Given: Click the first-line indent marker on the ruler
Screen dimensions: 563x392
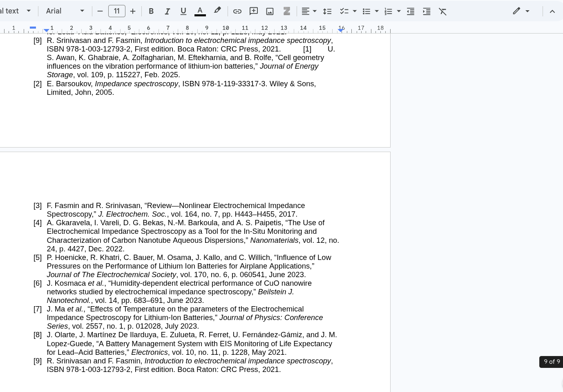Looking at the screenshot, I should click(x=33, y=27).
